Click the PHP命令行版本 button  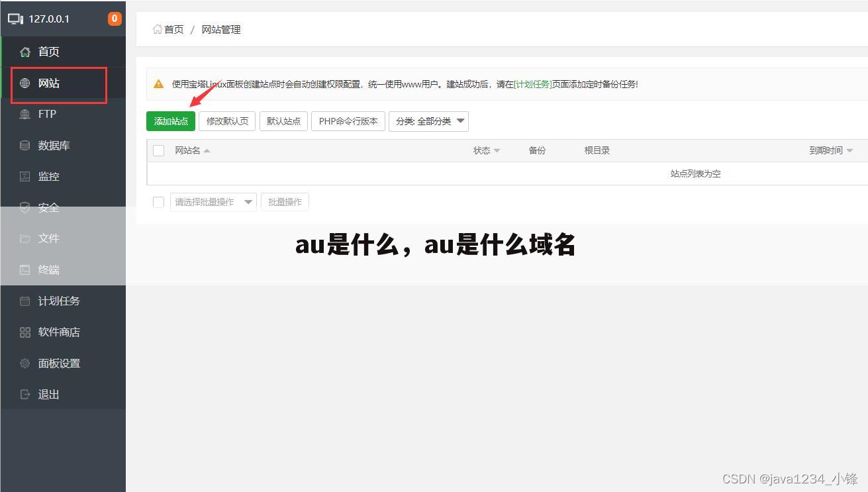tap(348, 121)
